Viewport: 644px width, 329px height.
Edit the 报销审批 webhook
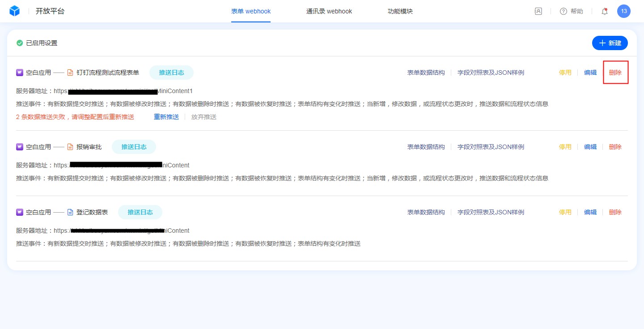(x=590, y=147)
